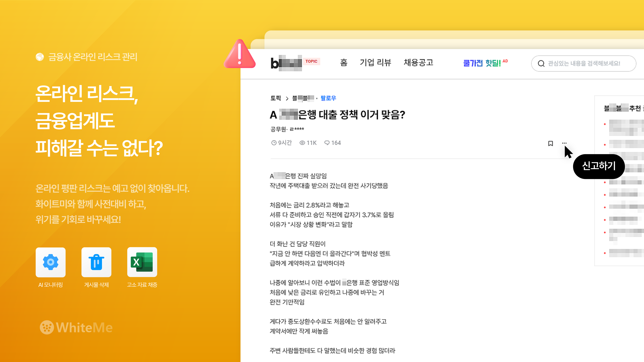
Task: Open the three-dot more options menu
Action: (x=564, y=143)
